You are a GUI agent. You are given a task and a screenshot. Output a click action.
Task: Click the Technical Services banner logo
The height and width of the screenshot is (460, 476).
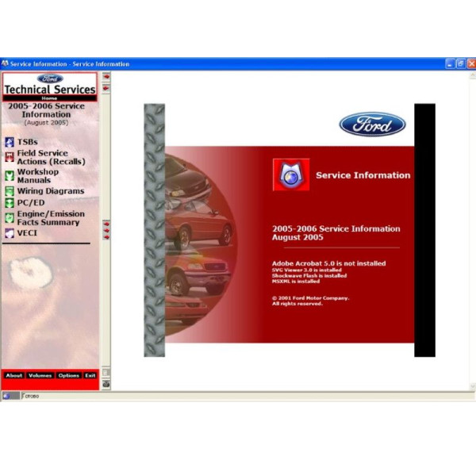coord(49,86)
